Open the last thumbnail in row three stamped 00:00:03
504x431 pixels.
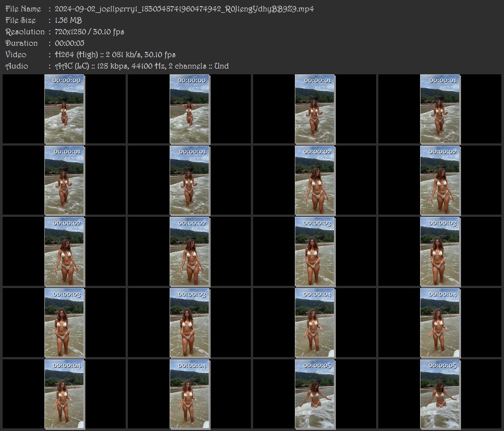[x=440, y=252]
